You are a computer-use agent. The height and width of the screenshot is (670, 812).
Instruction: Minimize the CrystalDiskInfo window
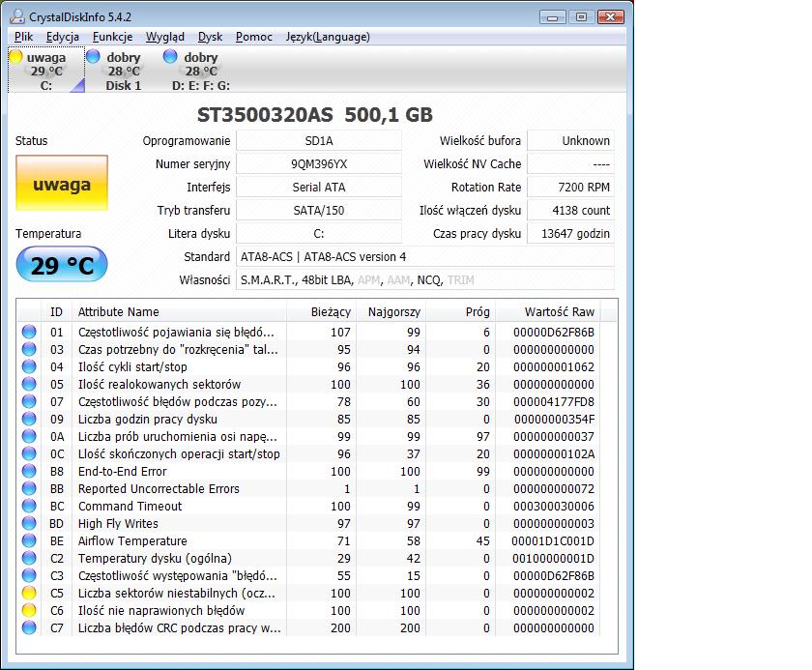coord(553,17)
